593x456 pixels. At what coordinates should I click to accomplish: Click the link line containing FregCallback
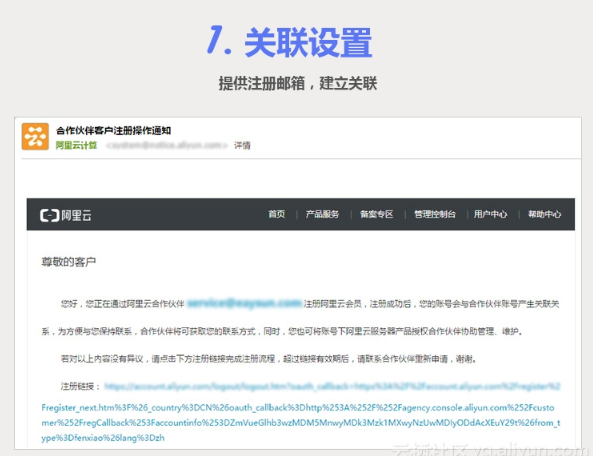pos(301,422)
